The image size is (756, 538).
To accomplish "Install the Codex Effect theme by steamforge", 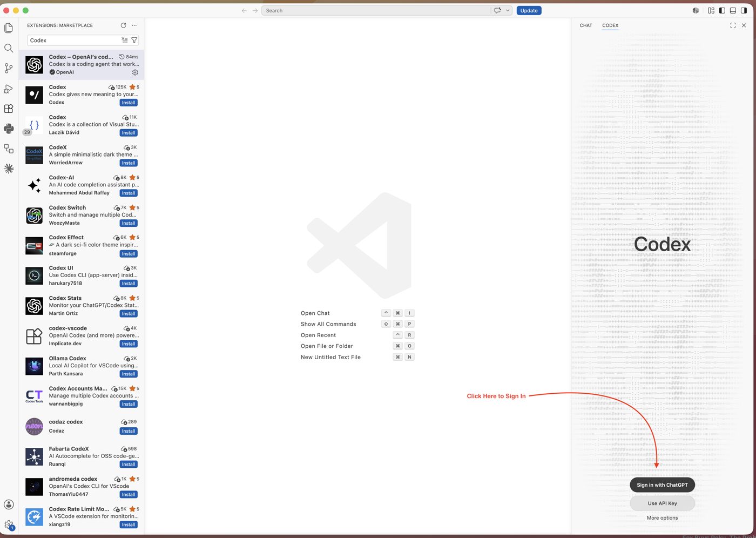I will tap(129, 254).
